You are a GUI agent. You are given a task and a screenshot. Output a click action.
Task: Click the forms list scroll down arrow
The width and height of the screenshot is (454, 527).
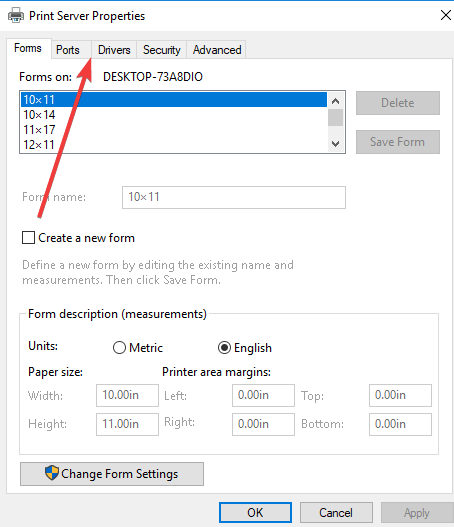click(x=335, y=144)
